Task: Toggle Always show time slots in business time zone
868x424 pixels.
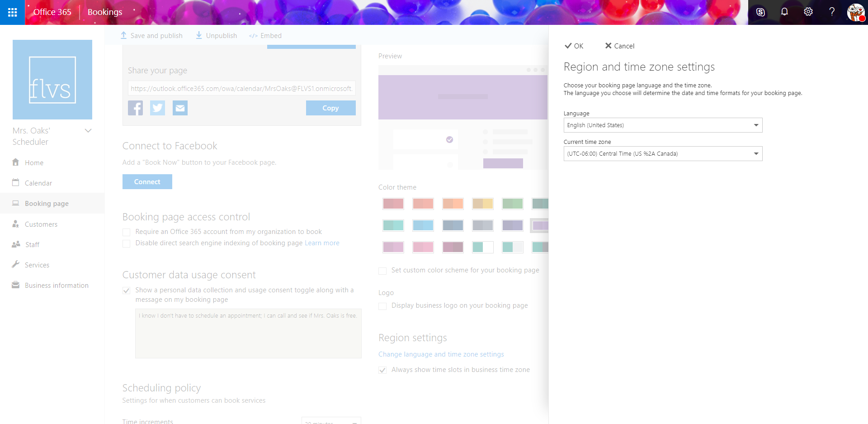Action: [x=382, y=370]
